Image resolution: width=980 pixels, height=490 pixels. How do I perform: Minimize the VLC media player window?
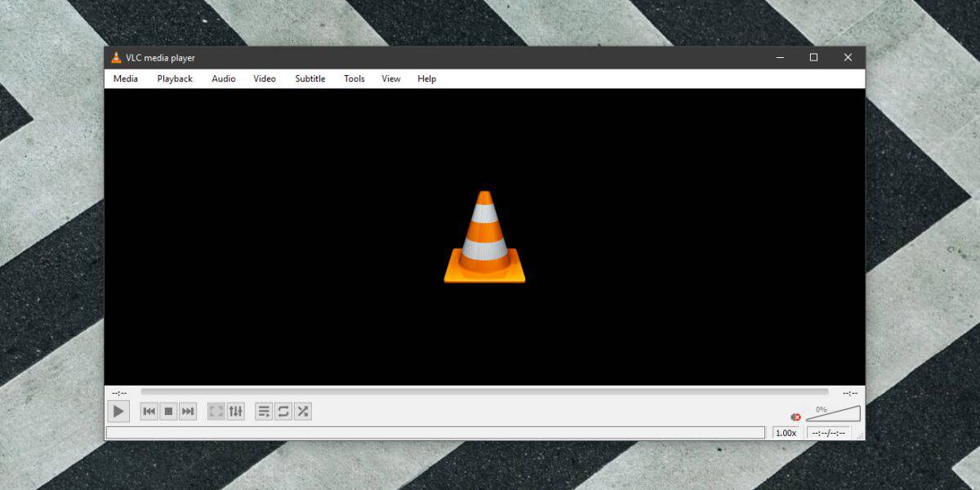click(x=780, y=57)
